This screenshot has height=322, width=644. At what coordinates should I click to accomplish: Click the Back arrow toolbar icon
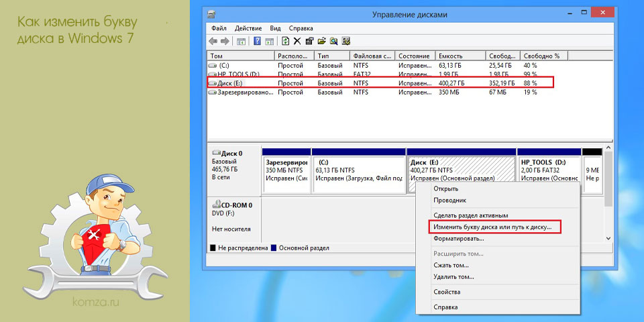[213, 41]
